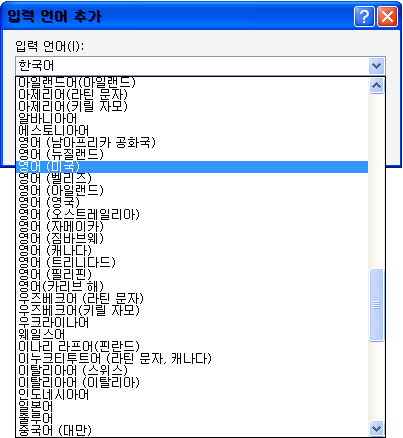Select 영어 (짐바브웨) entry
This screenshot has width=403, height=438.
pyautogui.click(x=192, y=238)
